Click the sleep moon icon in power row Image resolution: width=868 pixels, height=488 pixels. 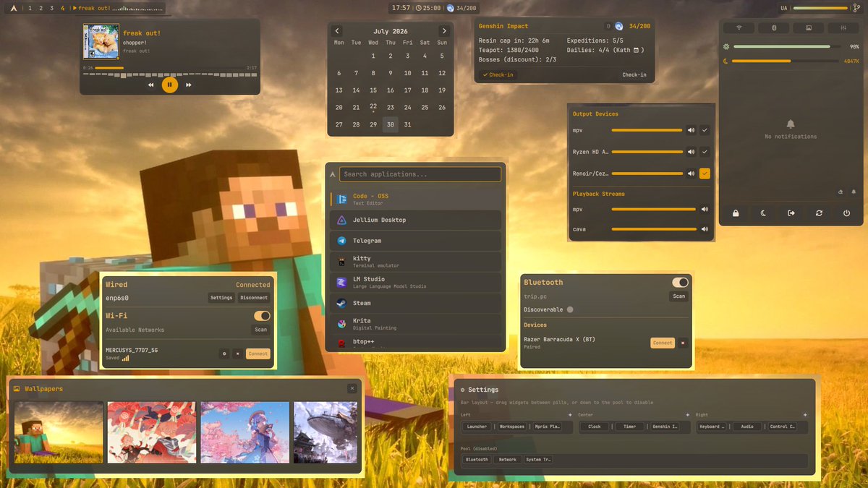763,213
